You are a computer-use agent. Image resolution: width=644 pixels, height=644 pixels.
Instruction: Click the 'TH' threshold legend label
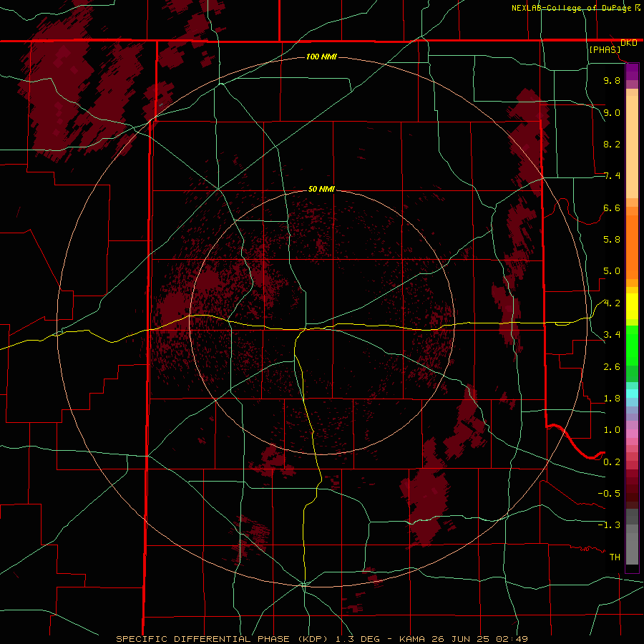[x=615, y=557]
